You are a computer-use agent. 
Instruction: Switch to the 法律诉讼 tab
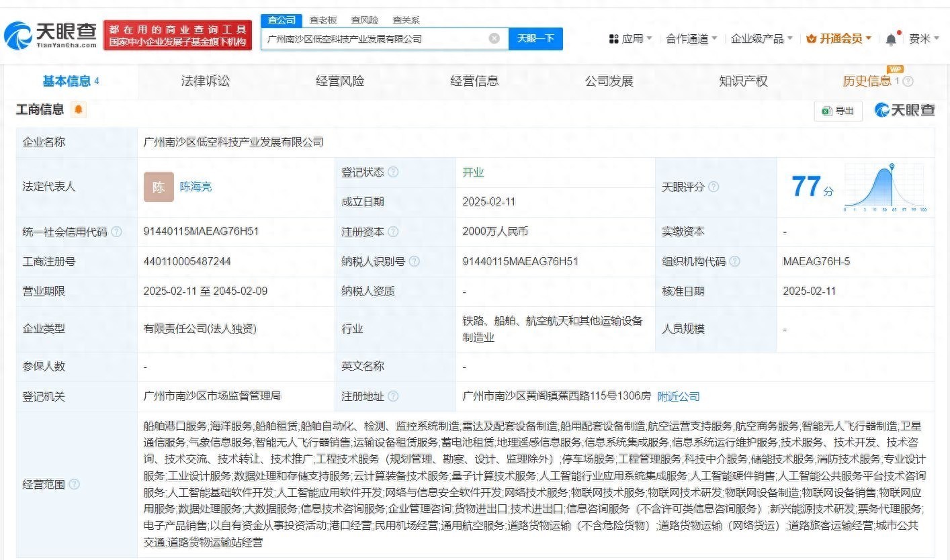pyautogui.click(x=205, y=81)
